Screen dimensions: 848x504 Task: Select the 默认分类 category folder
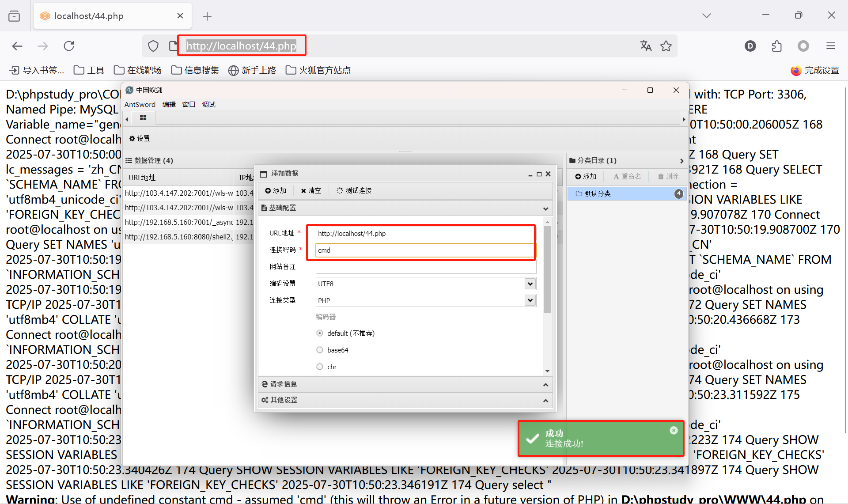click(x=627, y=193)
